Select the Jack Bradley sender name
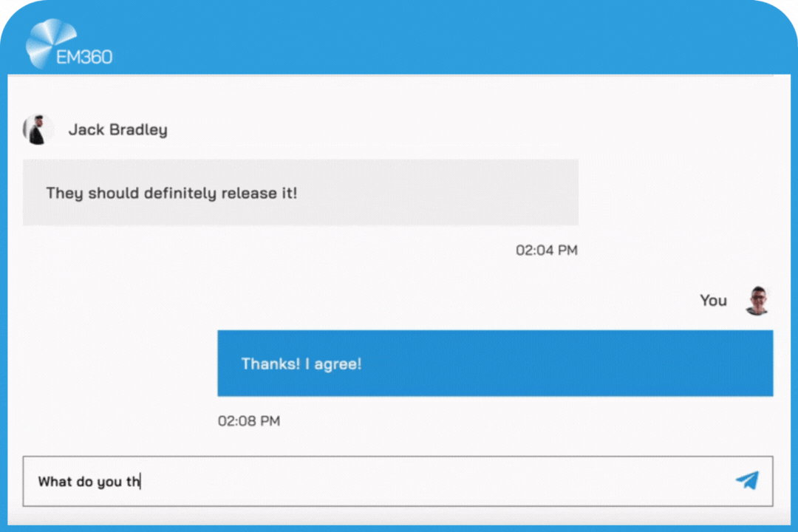This screenshot has width=798, height=532. click(x=118, y=130)
